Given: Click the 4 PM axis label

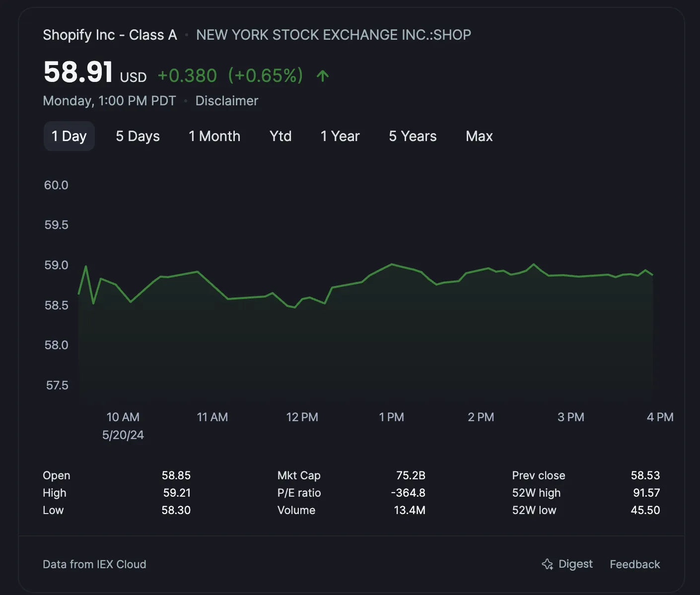Looking at the screenshot, I should coord(660,417).
